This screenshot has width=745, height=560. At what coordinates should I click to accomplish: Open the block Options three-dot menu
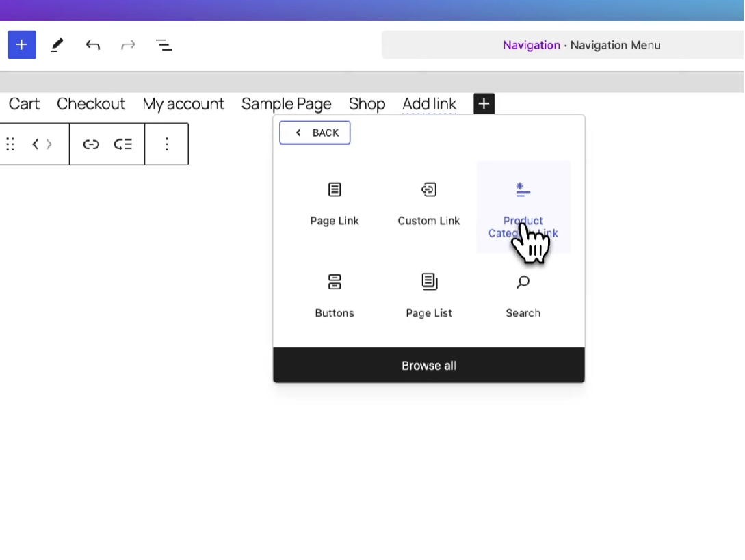tap(167, 144)
